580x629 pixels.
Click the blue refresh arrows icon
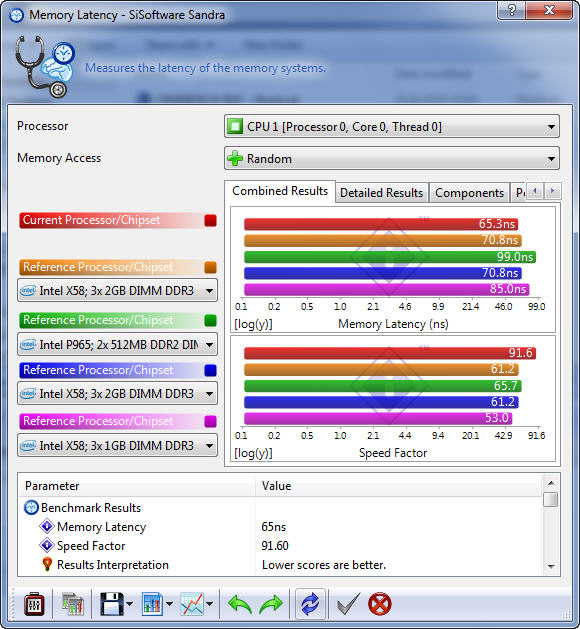(x=310, y=604)
